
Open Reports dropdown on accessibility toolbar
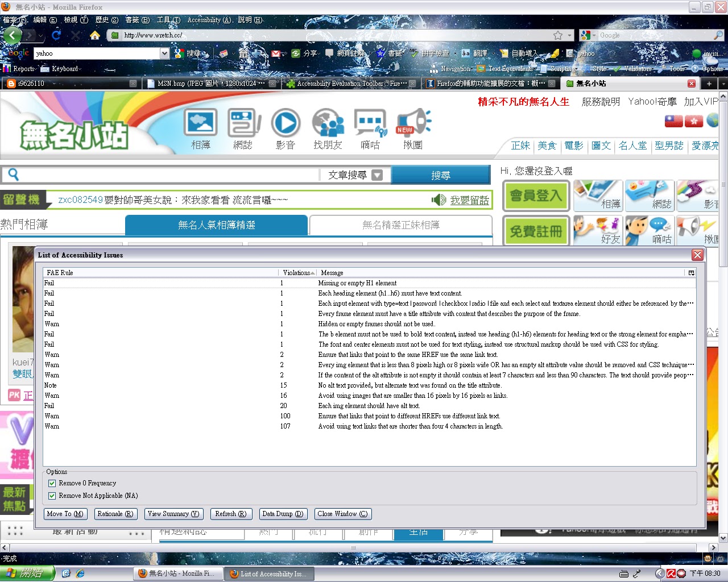19,69
